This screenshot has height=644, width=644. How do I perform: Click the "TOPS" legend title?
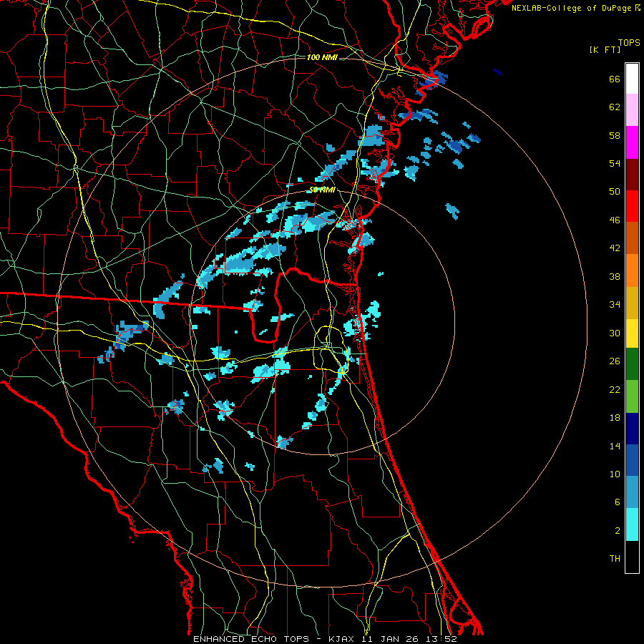tap(629, 43)
